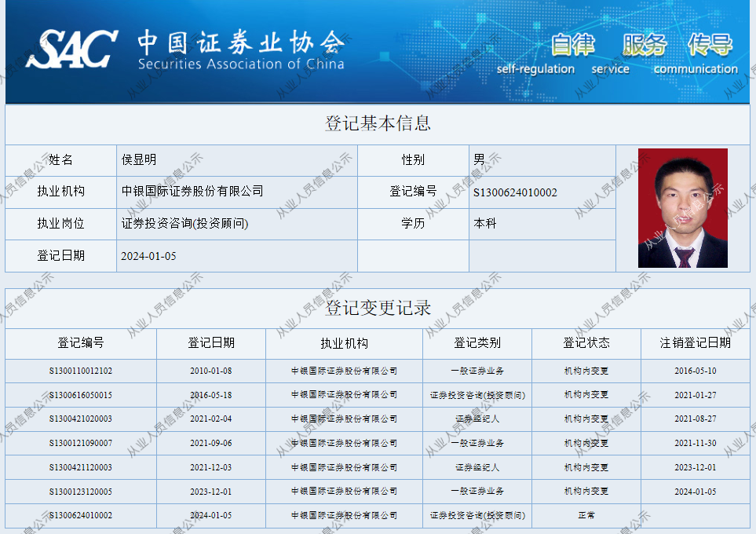Click the 登记类别 column header
Screen dimensions: 756x534
tap(477, 343)
